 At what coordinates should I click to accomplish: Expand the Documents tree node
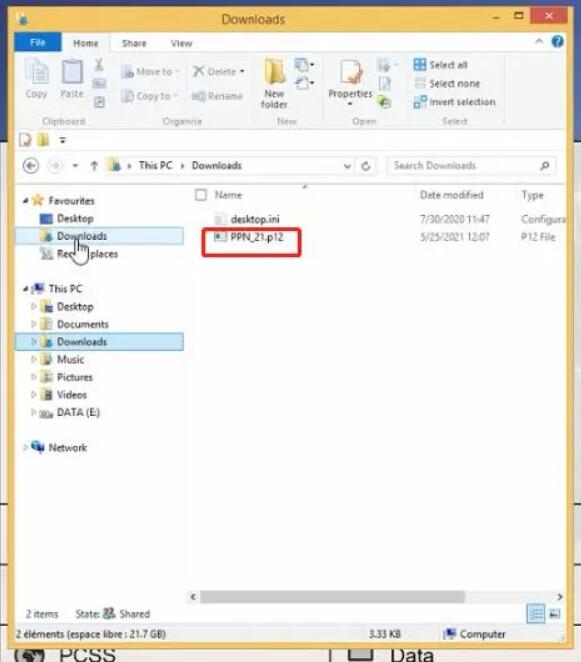tap(33, 324)
